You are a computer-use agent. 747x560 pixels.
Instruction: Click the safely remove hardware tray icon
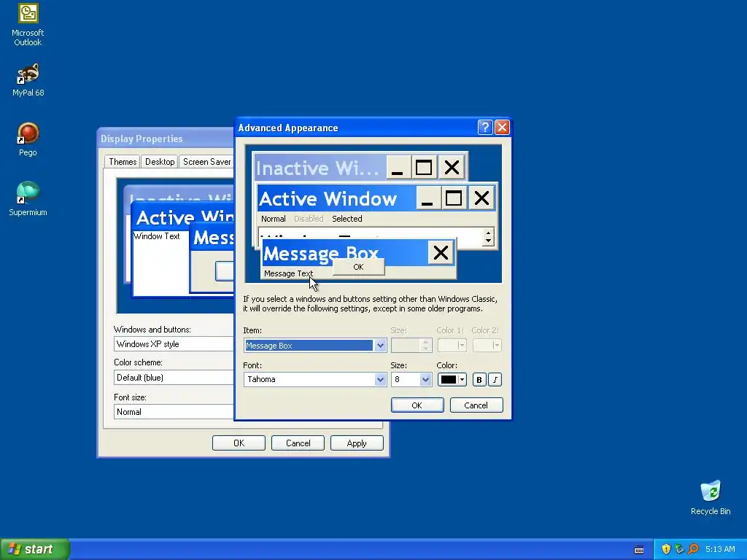pyautogui.click(x=679, y=549)
